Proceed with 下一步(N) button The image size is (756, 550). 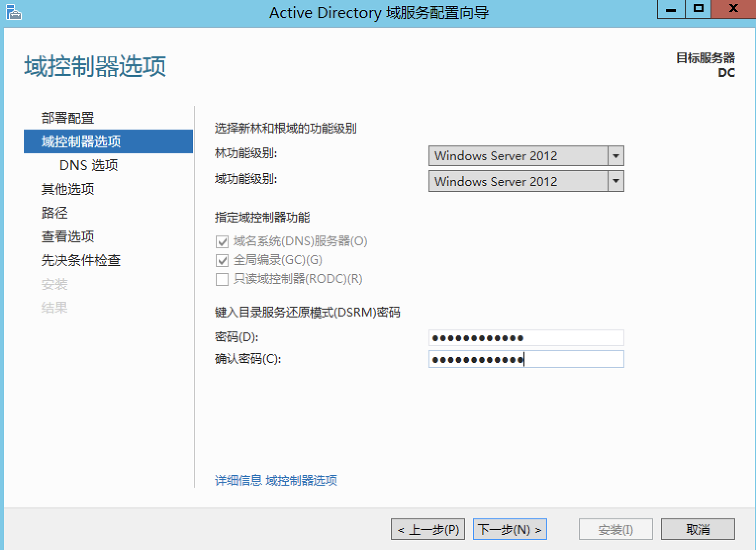coord(510,530)
